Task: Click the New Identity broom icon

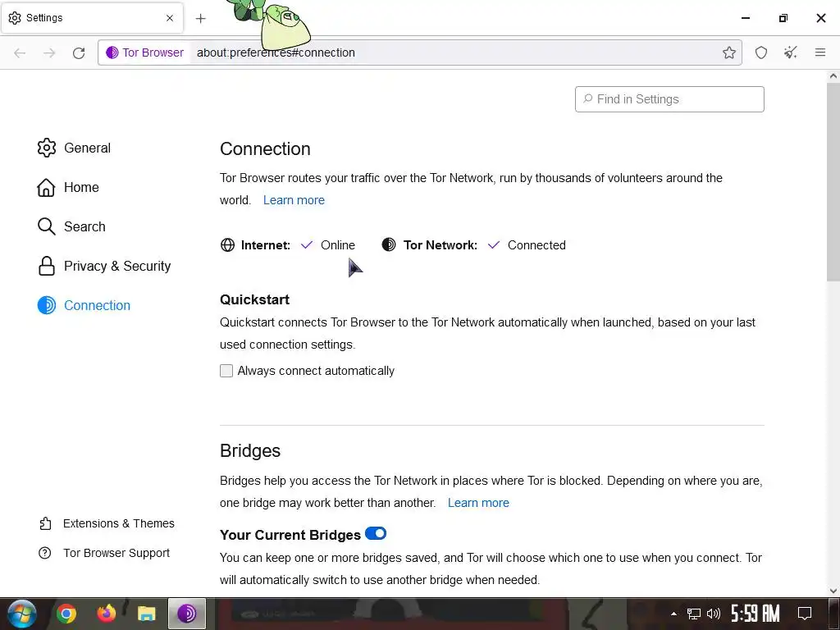Action: coord(791,52)
